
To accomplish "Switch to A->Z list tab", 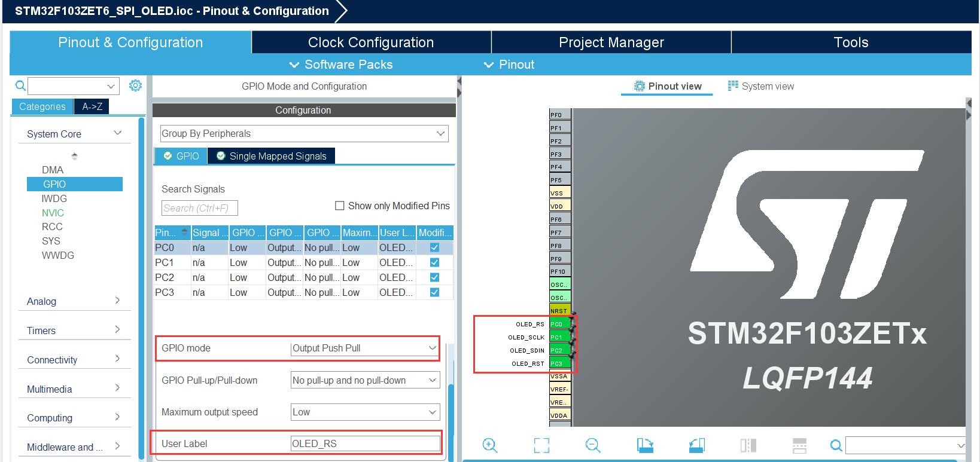I will click(92, 106).
